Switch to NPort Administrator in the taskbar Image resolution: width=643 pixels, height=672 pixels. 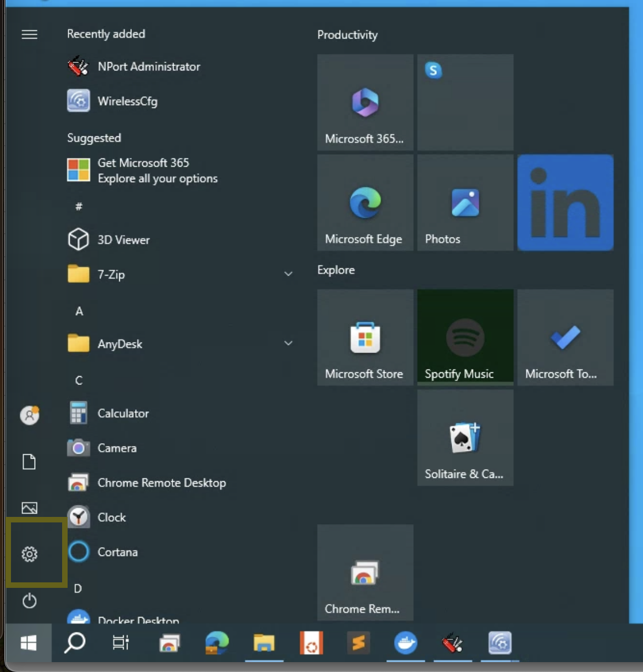point(453,643)
